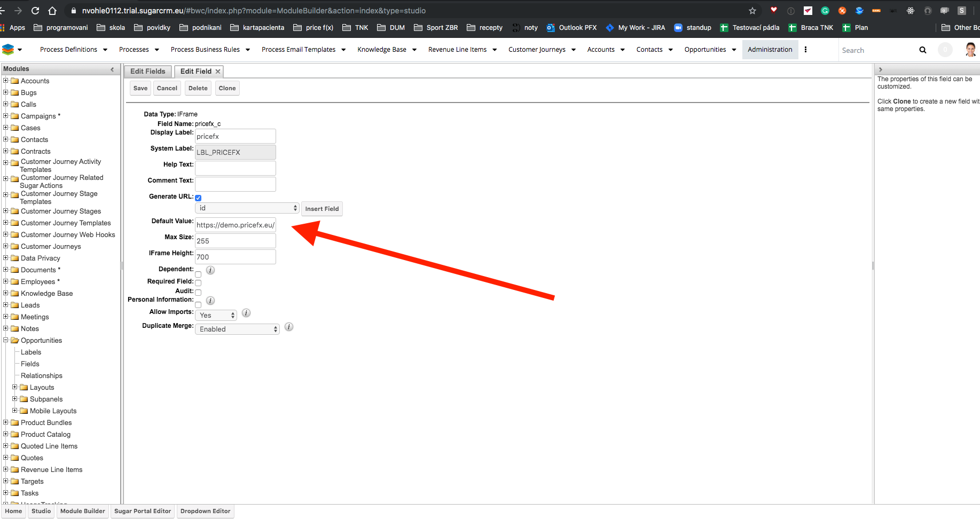Image resolution: width=980 pixels, height=519 pixels.
Task: Enable the Required Field checkbox
Action: 198,282
